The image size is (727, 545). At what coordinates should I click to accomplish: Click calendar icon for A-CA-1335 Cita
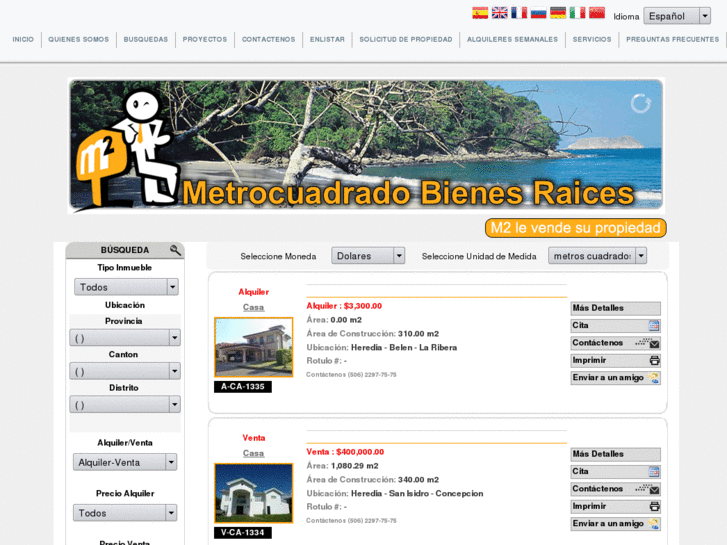(654, 326)
